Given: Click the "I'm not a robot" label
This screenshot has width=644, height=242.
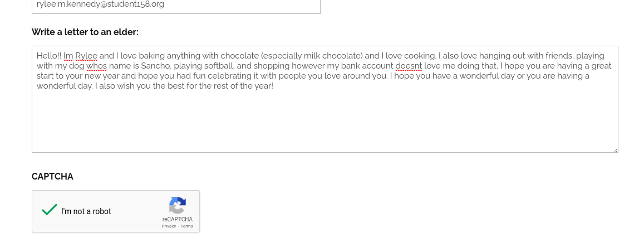Looking at the screenshot, I should (x=86, y=211).
